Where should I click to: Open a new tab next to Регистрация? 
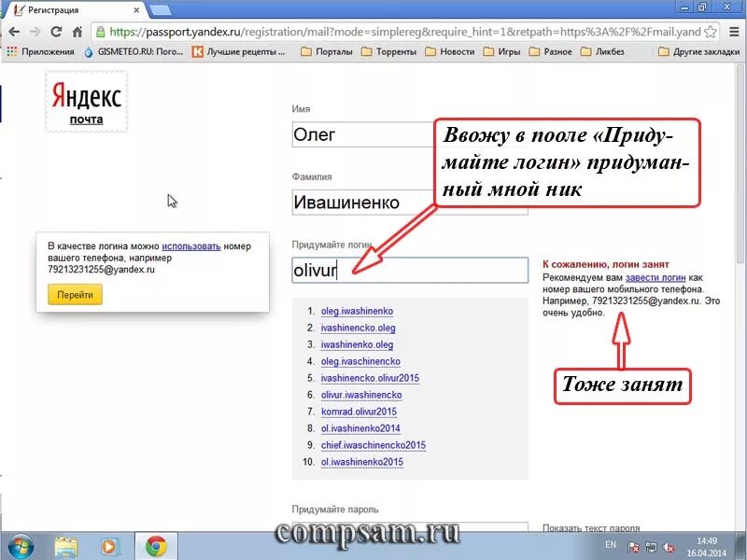pyautogui.click(x=160, y=9)
